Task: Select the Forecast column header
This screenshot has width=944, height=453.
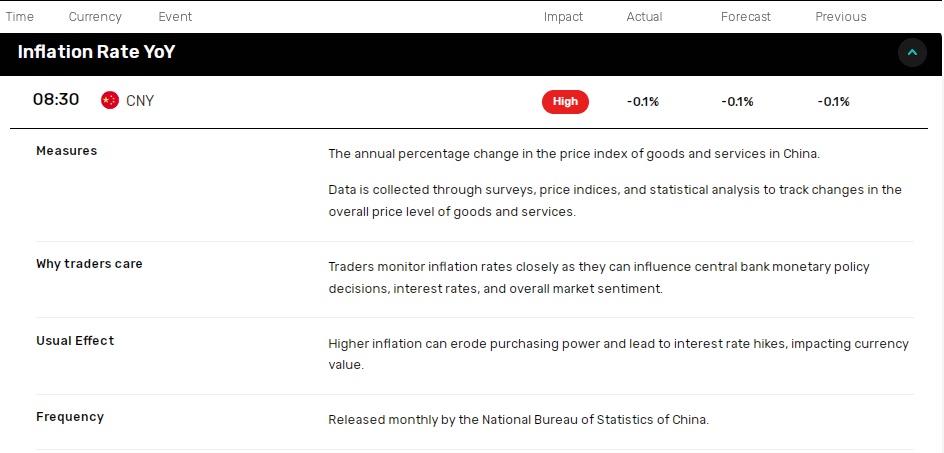Action: pos(746,17)
